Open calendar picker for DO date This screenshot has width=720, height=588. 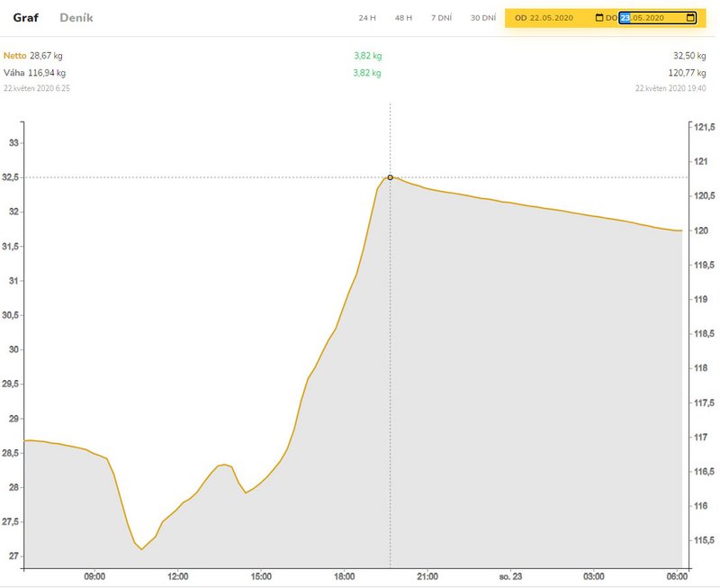pos(690,18)
